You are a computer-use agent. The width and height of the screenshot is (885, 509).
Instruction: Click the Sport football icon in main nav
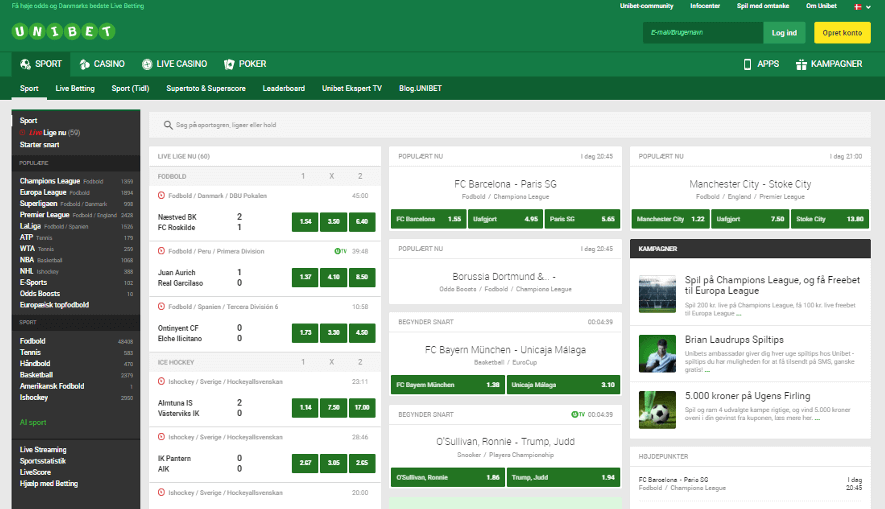coord(25,64)
